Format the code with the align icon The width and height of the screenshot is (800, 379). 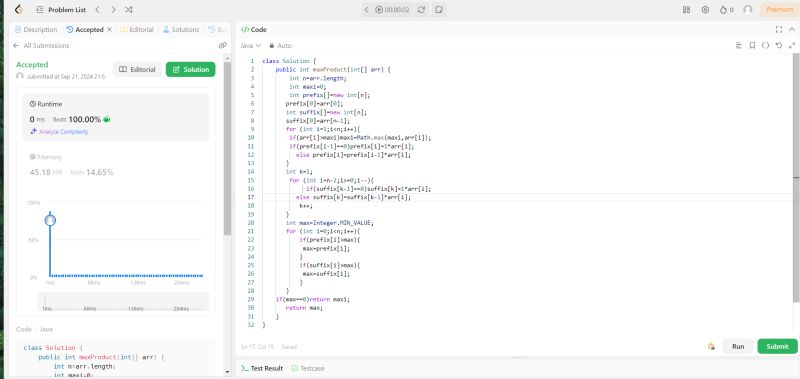click(x=739, y=45)
